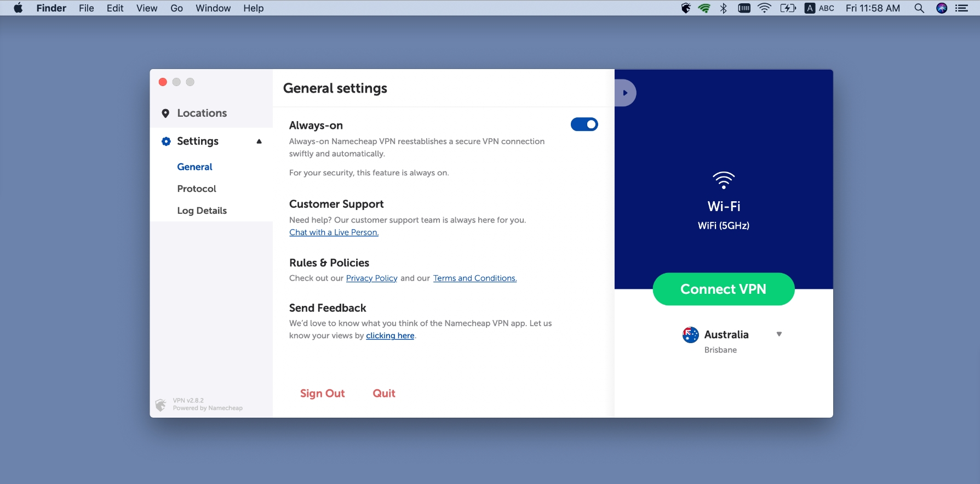Open the Apple menu
This screenshot has height=484, width=980.
coord(18,8)
